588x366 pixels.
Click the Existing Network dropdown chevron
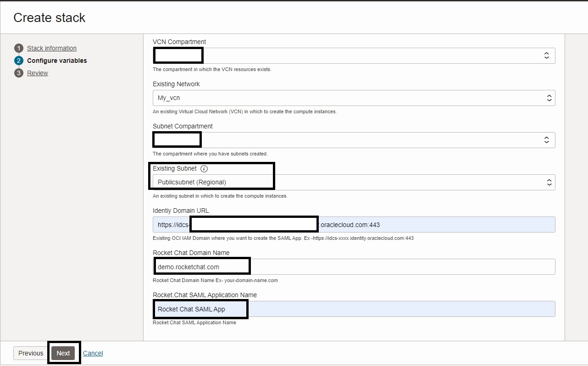[x=549, y=98]
